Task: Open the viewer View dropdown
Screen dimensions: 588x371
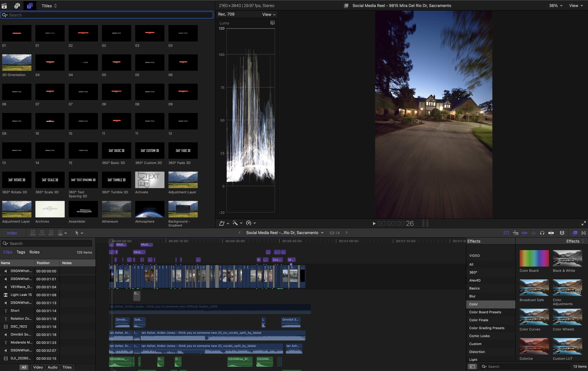Action: point(576,5)
